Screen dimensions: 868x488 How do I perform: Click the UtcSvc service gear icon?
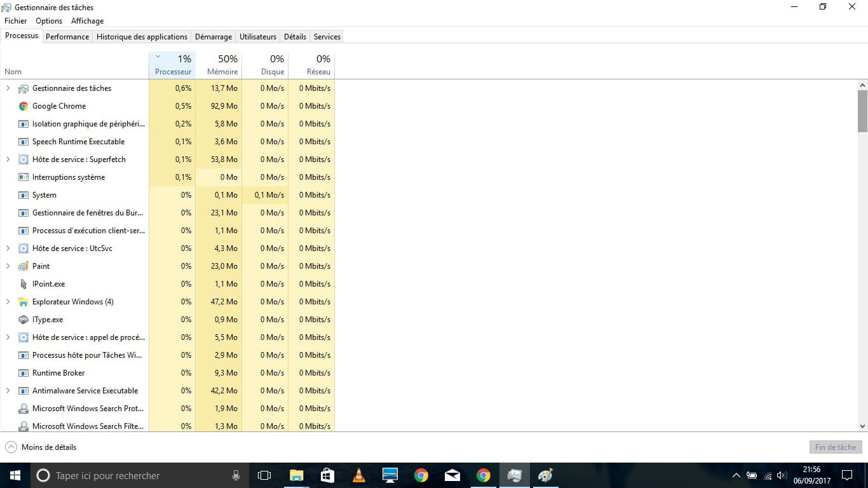(x=24, y=248)
